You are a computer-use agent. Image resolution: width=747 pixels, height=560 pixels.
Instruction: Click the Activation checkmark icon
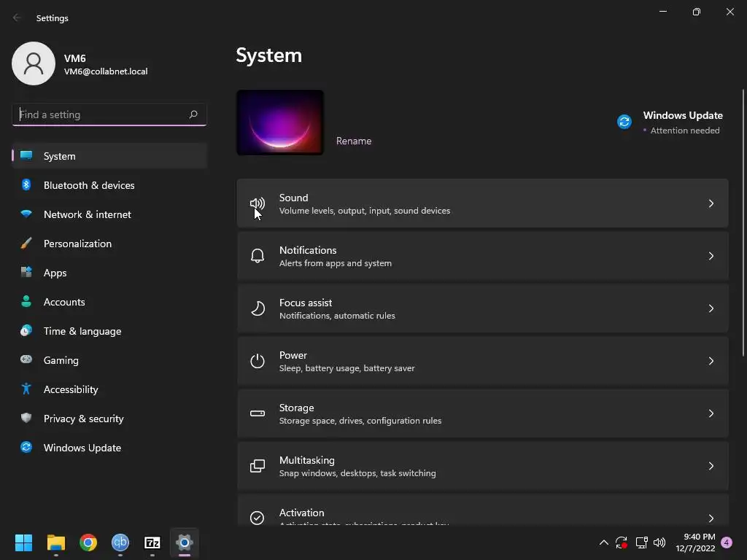(x=258, y=518)
